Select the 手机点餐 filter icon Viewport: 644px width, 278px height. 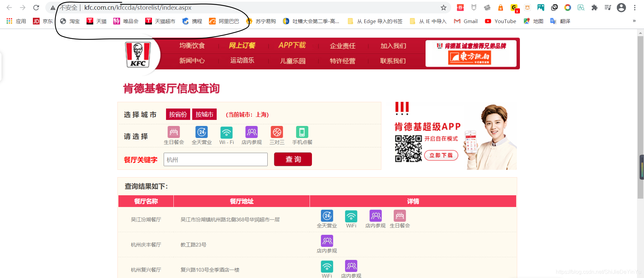pos(302,132)
